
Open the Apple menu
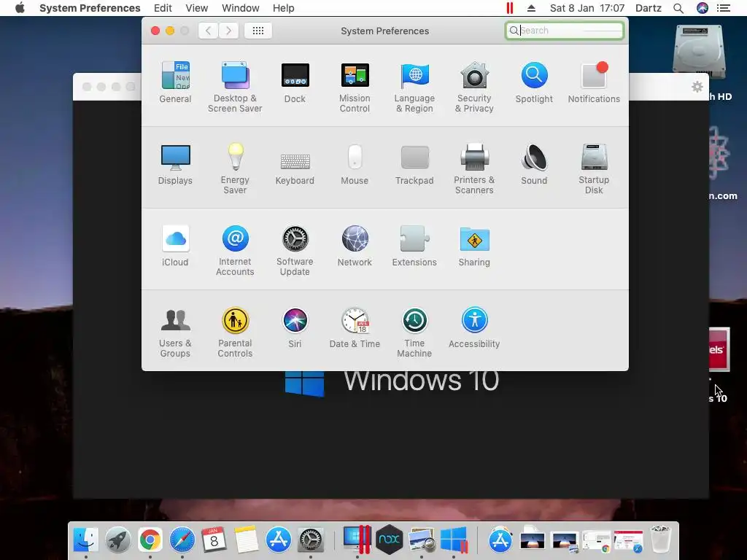point(20,8)
